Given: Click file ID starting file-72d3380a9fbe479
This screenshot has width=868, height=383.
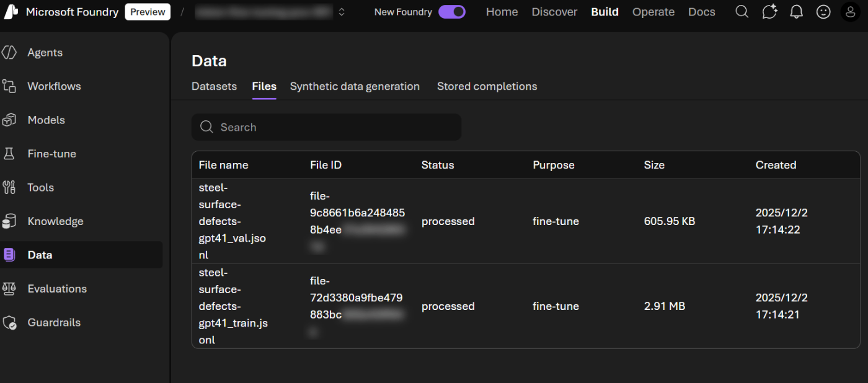Looking at the screenshot, I should pyautogui.click(x=356, y=306).
